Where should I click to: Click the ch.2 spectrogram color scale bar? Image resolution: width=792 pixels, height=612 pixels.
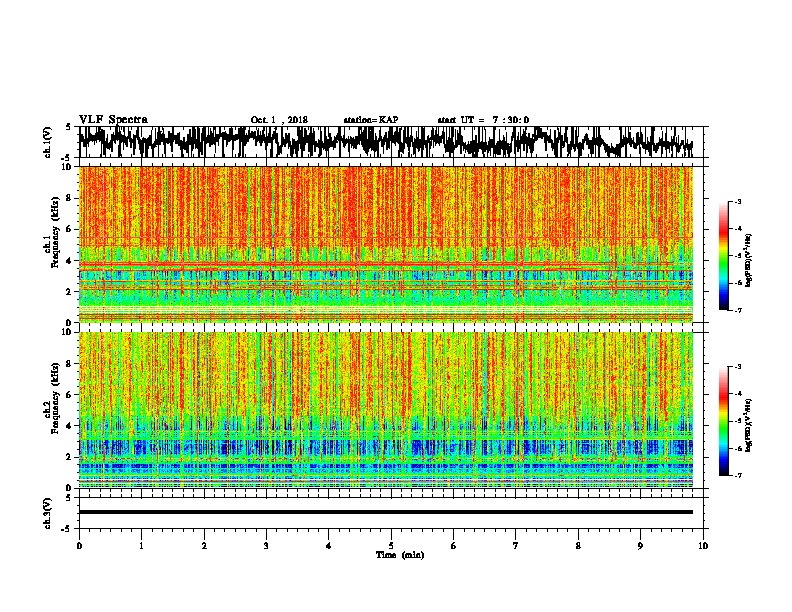click(724, 421)
